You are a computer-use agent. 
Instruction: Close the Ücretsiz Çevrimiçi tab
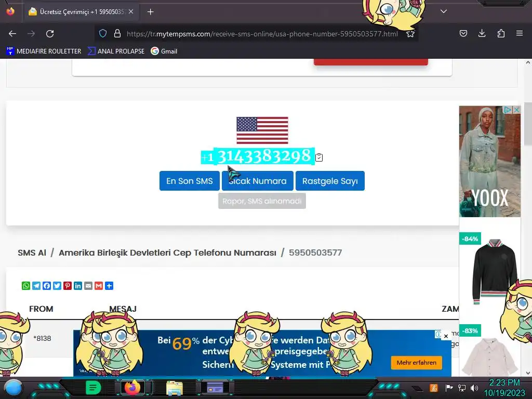point(131,11)
